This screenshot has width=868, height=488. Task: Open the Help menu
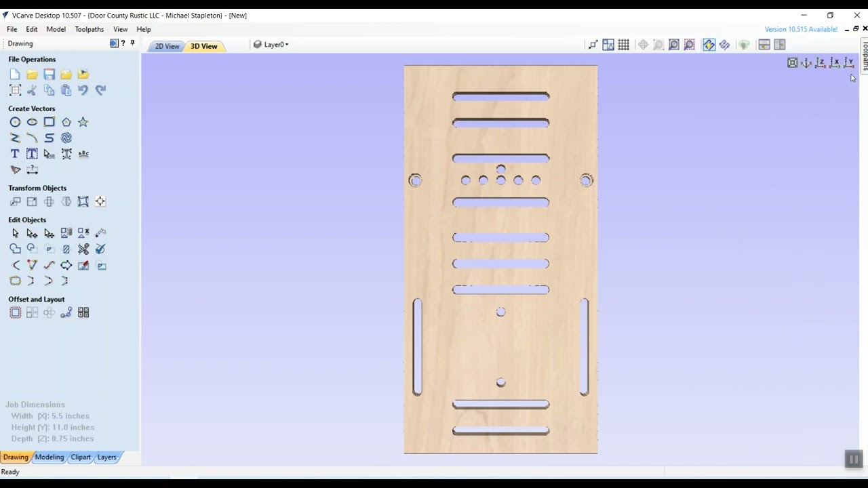coord(144,29)
